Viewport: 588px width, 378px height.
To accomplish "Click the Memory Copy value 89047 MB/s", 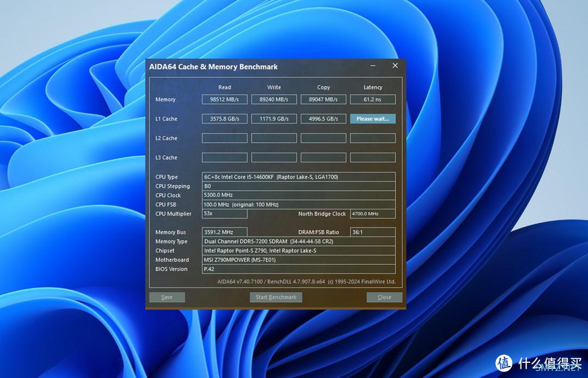I will click(323, 99).
